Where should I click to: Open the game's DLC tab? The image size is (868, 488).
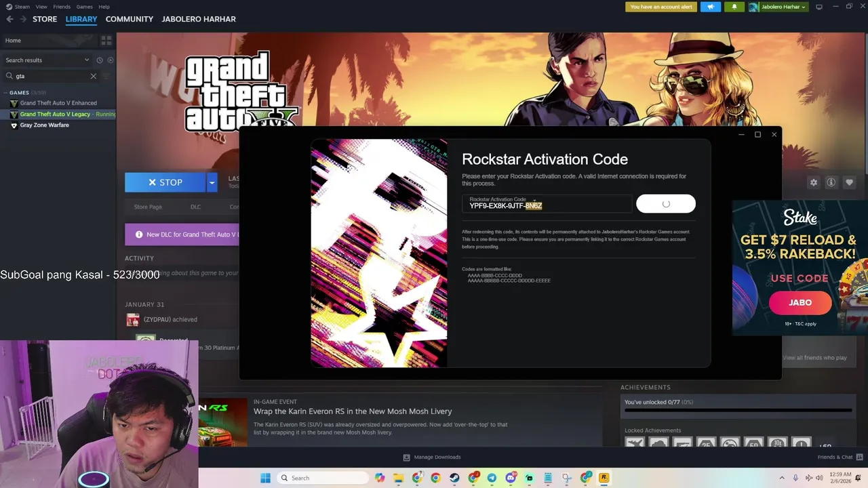pyautogui.click(x=195, y=207)
